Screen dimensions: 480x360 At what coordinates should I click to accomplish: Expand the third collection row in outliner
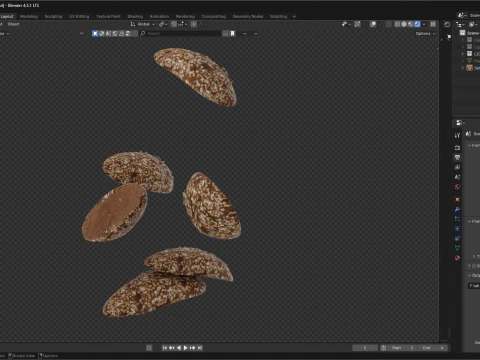[463, 54]
